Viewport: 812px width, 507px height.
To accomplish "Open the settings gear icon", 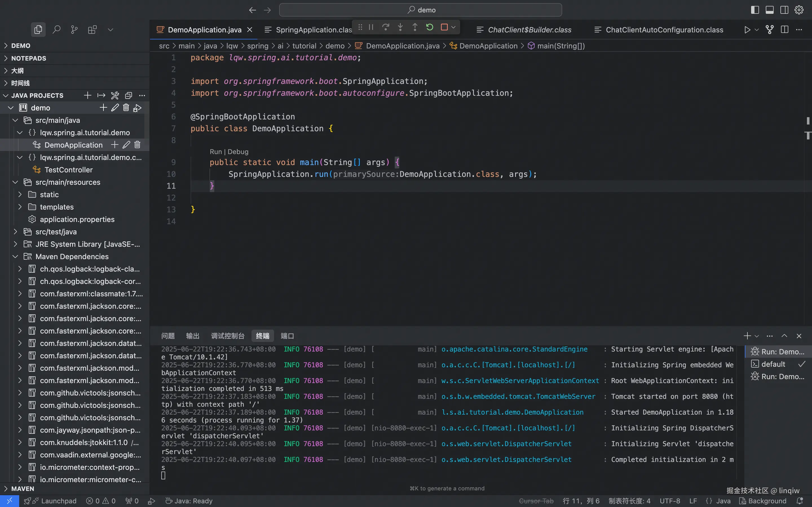I will pyautogui.click(x=799, y=10).
